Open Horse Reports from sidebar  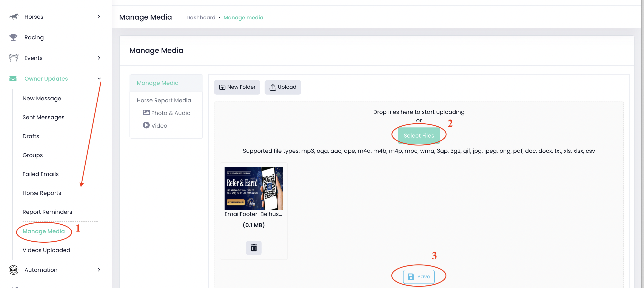pos(42,193)
